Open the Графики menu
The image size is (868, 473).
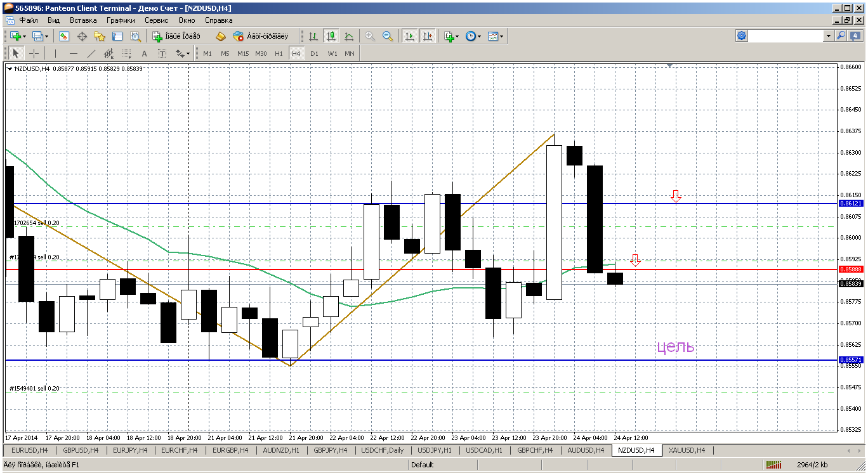121,20
